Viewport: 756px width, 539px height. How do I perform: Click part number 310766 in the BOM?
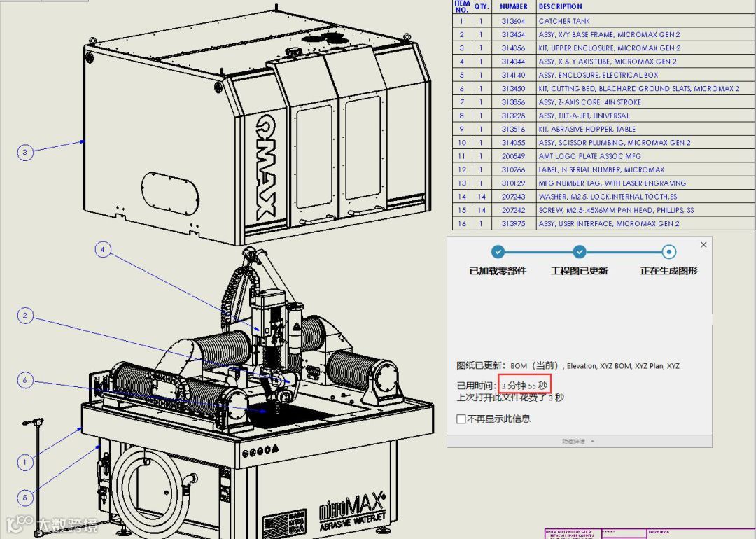(514, 169)
